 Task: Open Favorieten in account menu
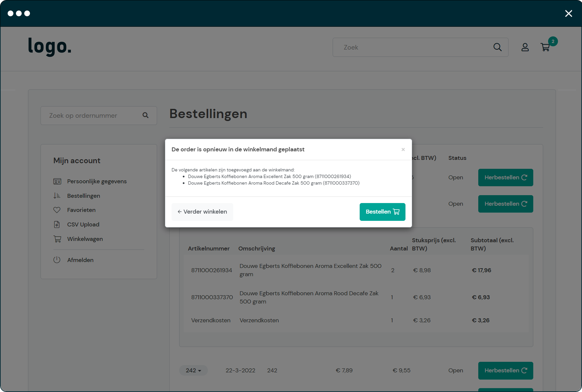point(81,210)
